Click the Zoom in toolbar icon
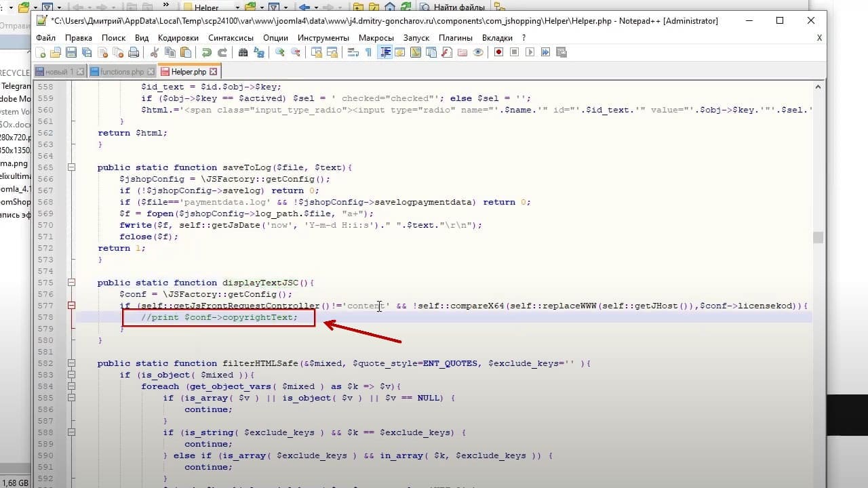The image size is (868, 488). 280,52
